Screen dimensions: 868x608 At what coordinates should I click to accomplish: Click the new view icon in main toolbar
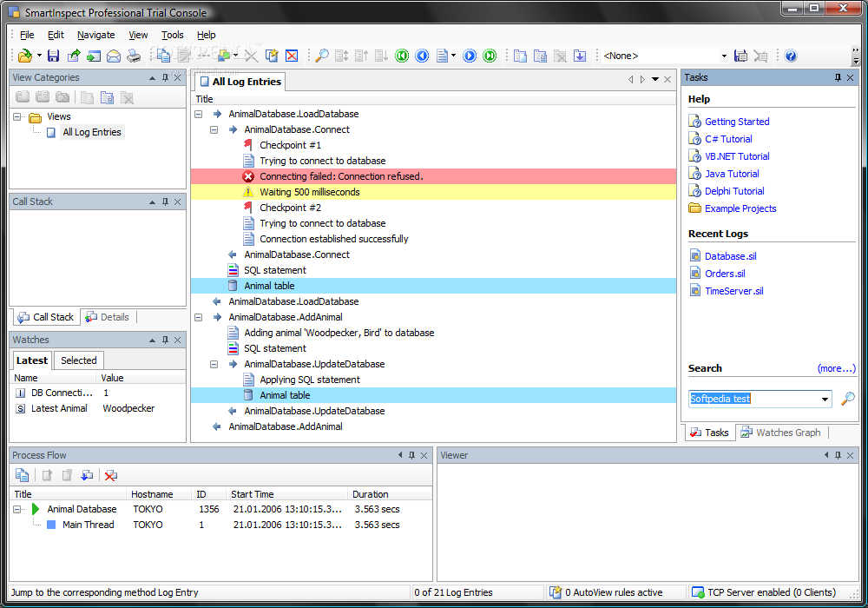pos(520,56)
